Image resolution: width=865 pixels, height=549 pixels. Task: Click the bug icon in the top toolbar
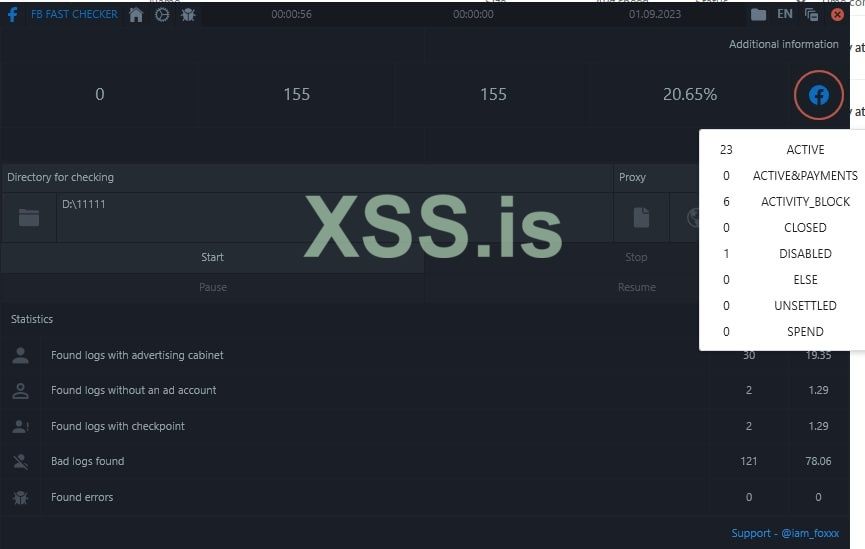(188, 15)
